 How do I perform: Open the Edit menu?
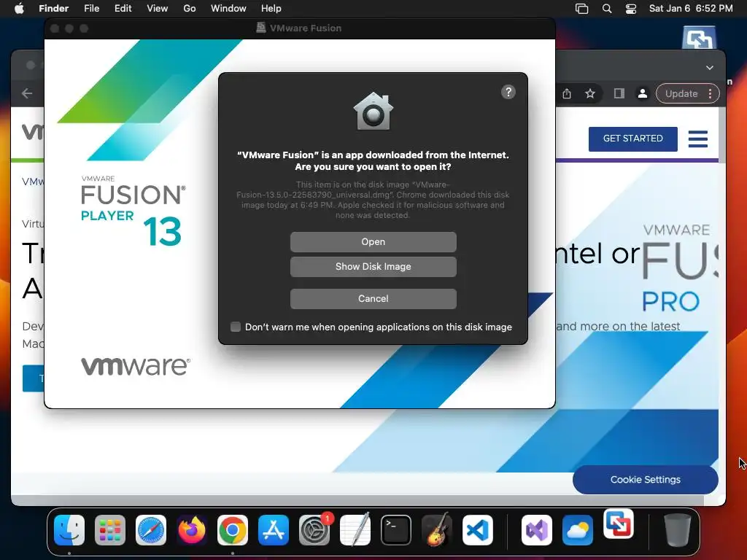[123, 9]
